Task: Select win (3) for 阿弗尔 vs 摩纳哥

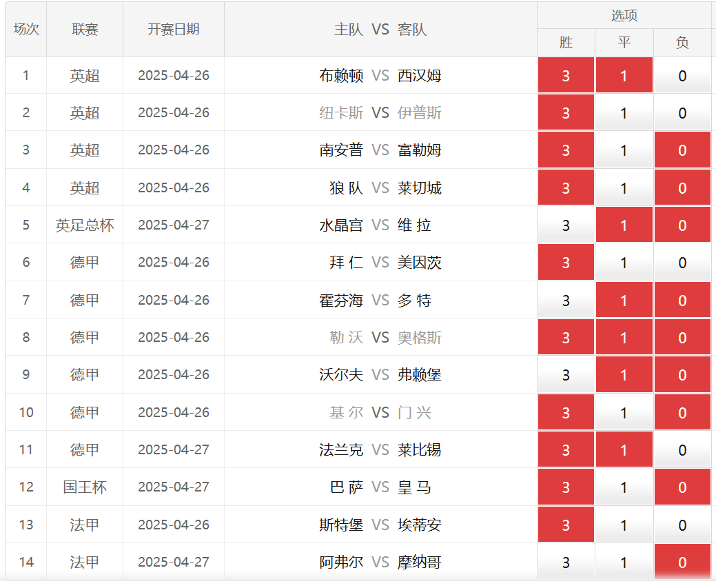Action: (x=566, y=562)
